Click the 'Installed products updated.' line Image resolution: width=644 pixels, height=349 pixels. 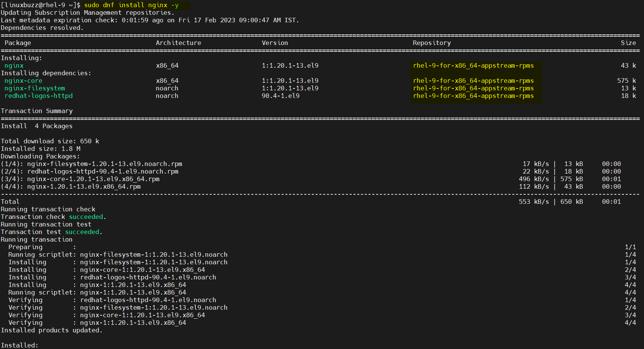click(x=52, y=330)
